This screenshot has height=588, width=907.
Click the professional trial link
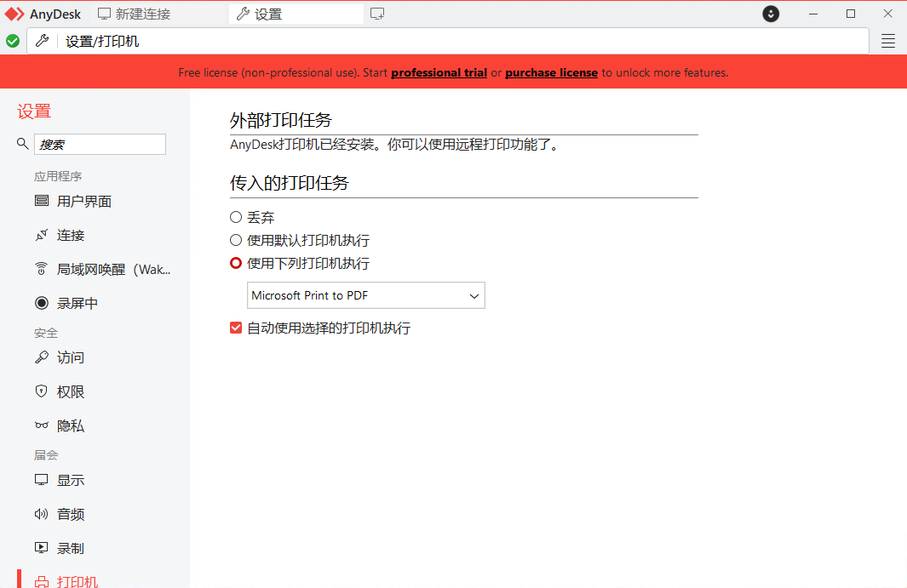[439, 73]
